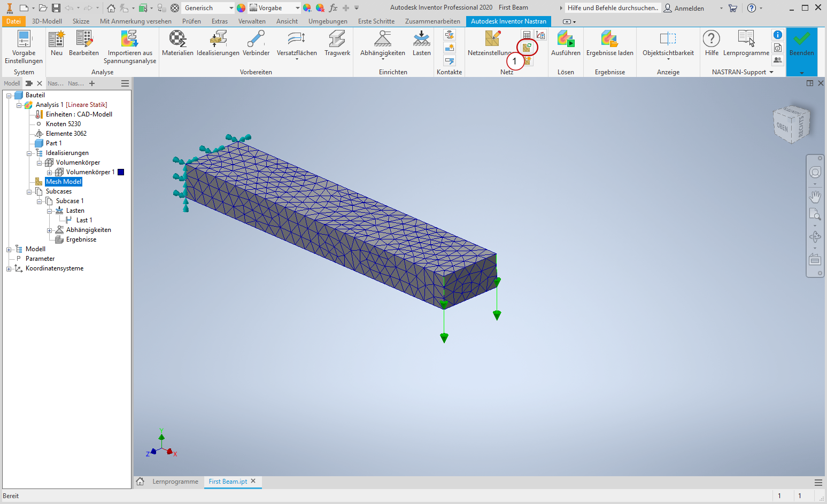Select Last 1 in the tree
Viewport: 827px width, 504px height.
[84, 220]
